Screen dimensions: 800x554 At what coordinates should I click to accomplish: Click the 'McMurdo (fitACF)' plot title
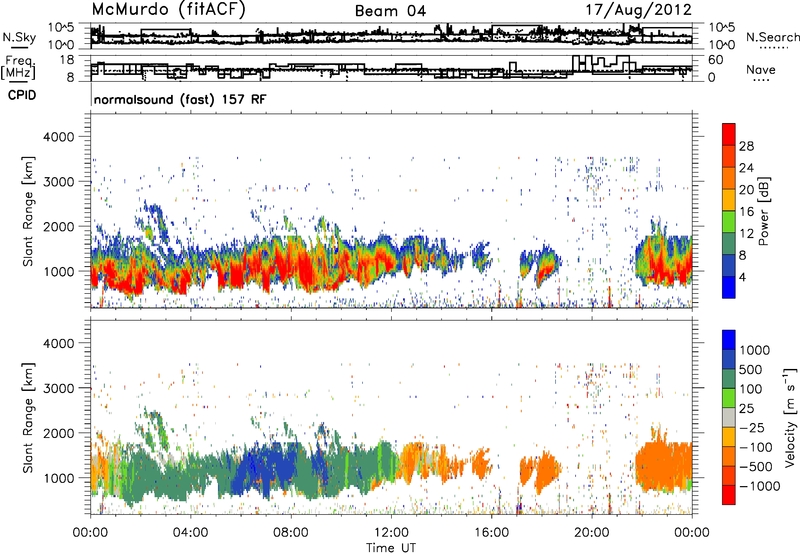pyautogui.click(x=168, y=10)
